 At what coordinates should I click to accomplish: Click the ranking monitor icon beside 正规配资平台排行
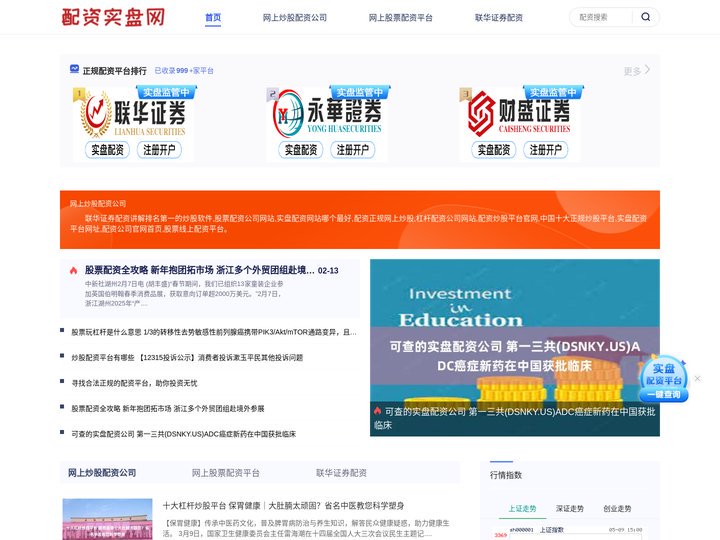pyautogui.click(x=74, y=69)
